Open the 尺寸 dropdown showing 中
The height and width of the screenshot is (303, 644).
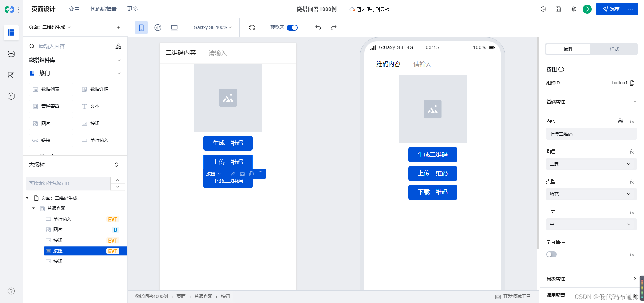click(x=591, y=224)
